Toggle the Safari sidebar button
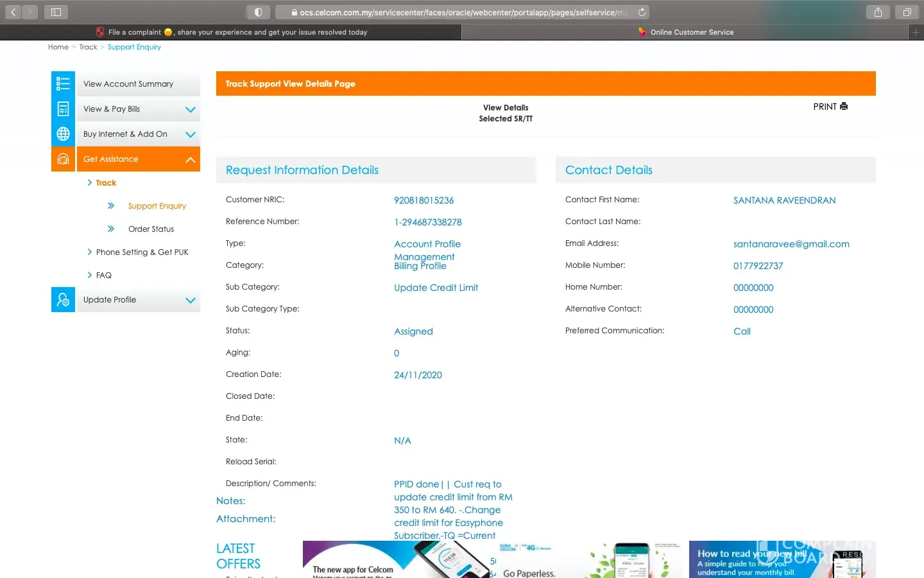The height and width of the screenshot is (578, 924). pyautogui.click(x=56, y=12)
